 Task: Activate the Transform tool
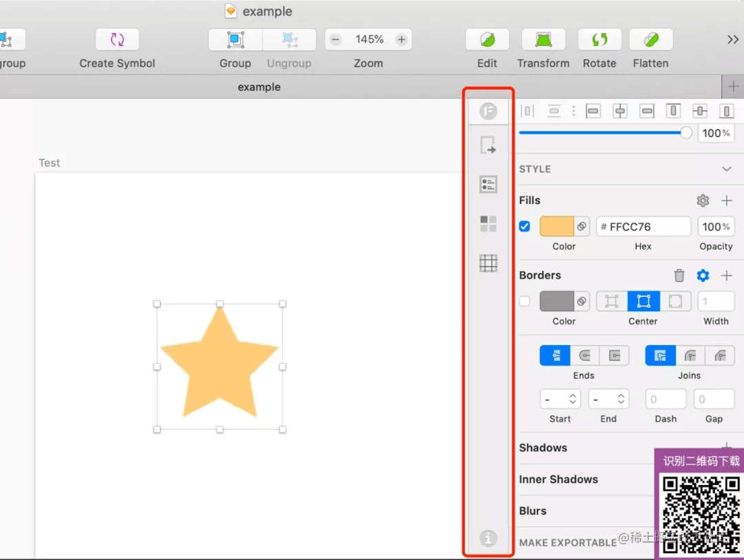pos(544,39)
